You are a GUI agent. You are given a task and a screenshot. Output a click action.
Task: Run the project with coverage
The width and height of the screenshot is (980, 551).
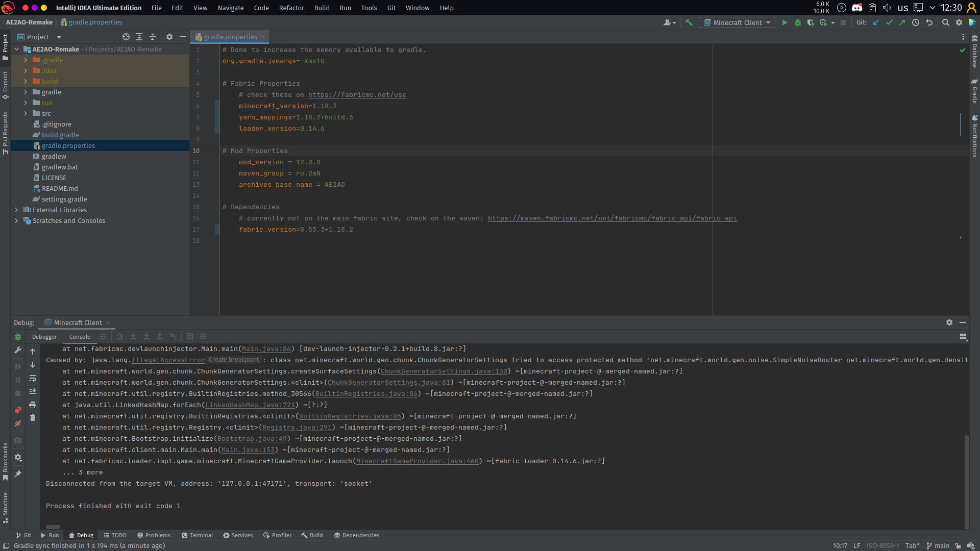pyautogui.click(x=811, y=22)
